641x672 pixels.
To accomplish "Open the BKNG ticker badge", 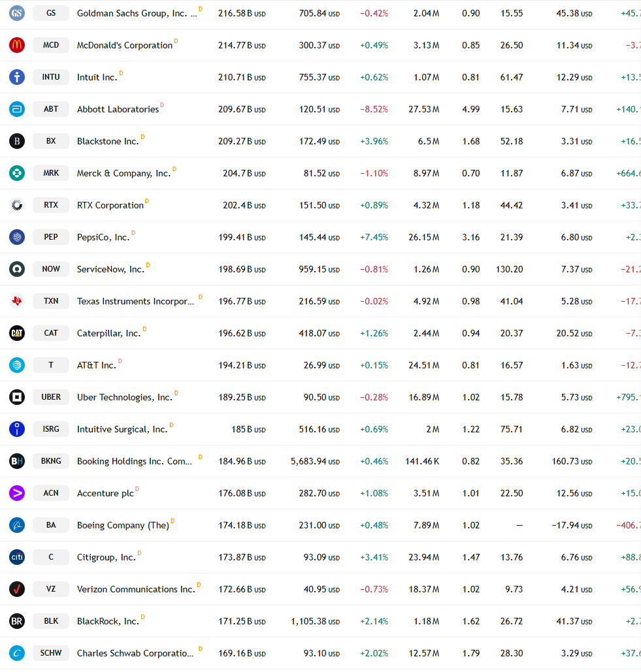I will tap(51, 461).
